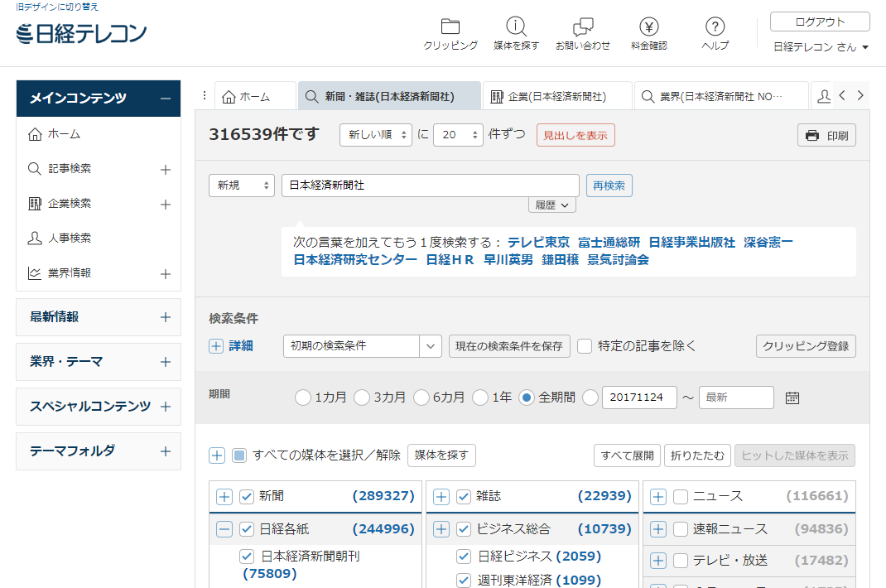Check fees via yen icon

coord(648,27)
